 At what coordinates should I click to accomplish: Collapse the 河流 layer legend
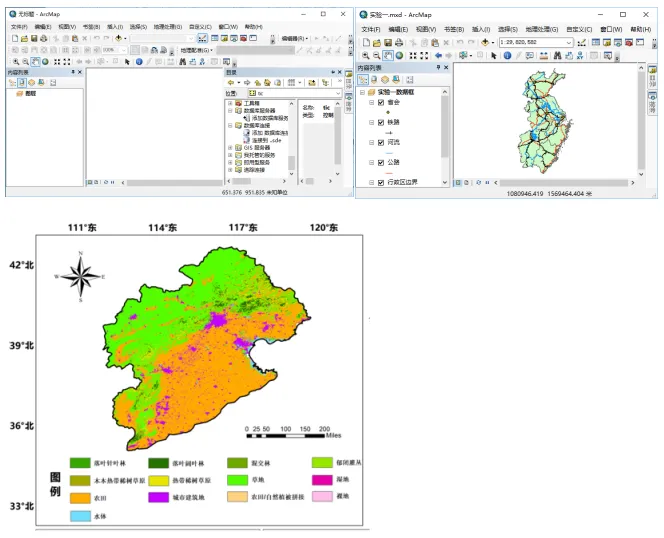pos(371,143)
